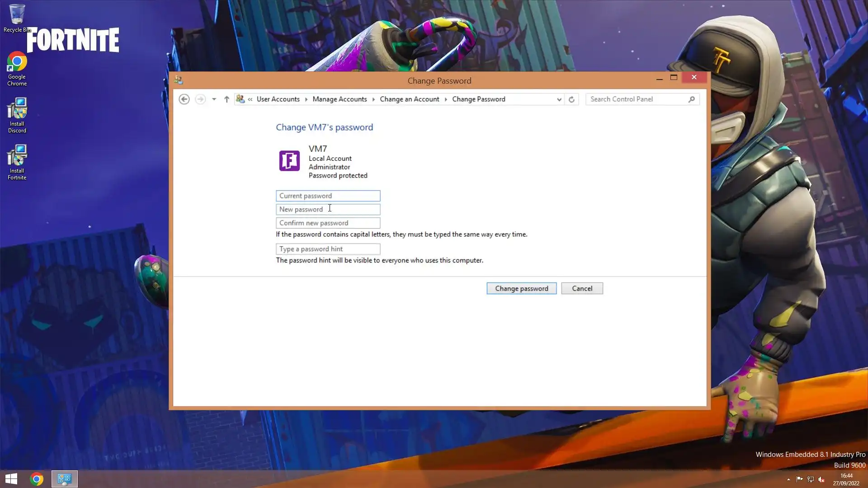Select the Install Discord desktop icon

point(17,110)
